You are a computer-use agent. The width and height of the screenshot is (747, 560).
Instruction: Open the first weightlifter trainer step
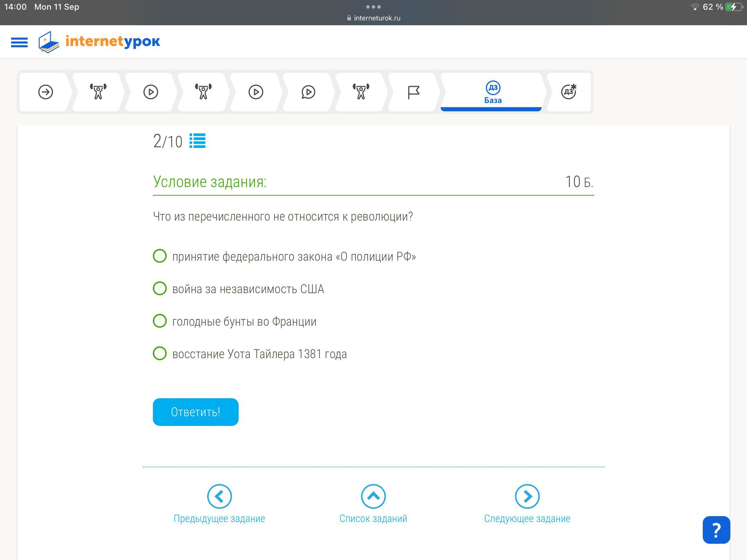click(98, 92)
